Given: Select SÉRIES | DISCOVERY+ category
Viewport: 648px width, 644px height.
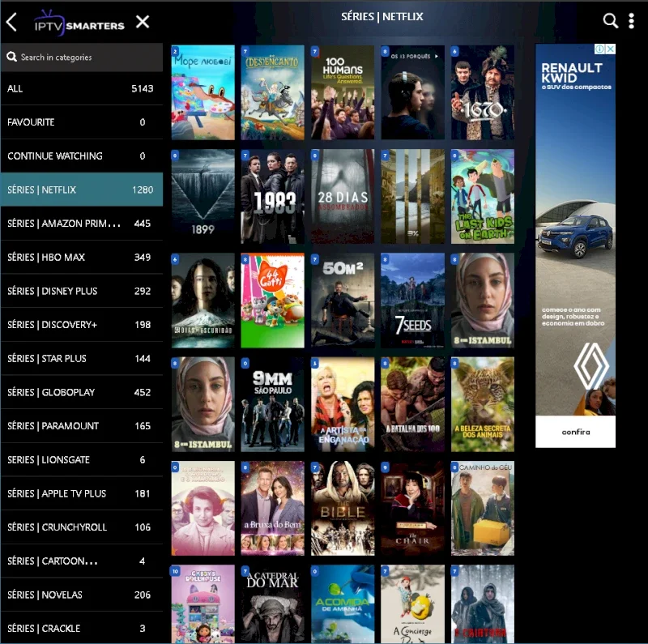Looking at the screenshot, I should [82, 325].
